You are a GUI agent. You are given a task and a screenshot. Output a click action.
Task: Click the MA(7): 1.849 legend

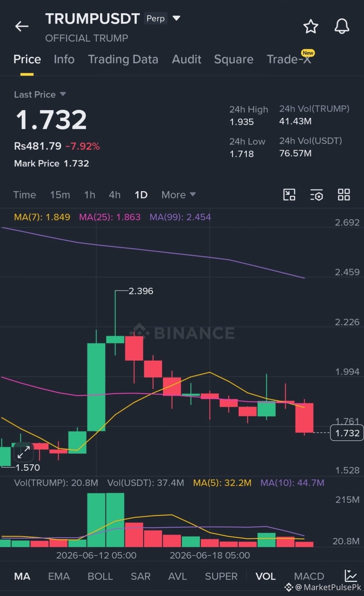(42, 217)
